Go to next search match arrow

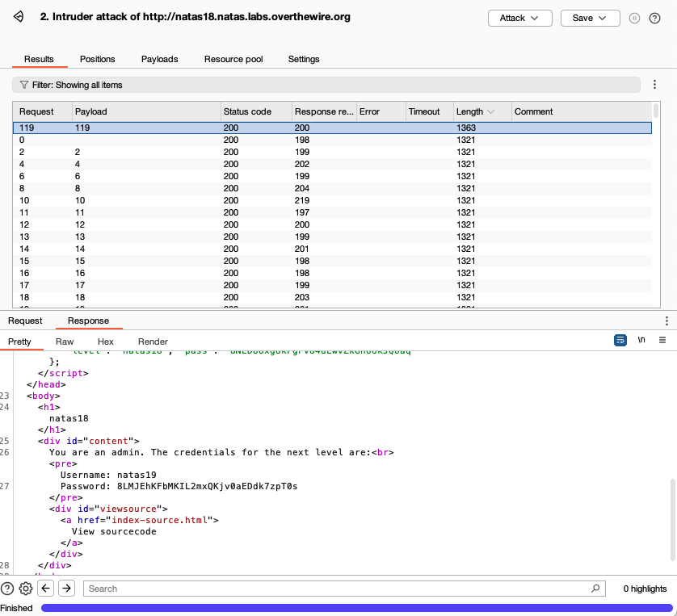(66, 589)
